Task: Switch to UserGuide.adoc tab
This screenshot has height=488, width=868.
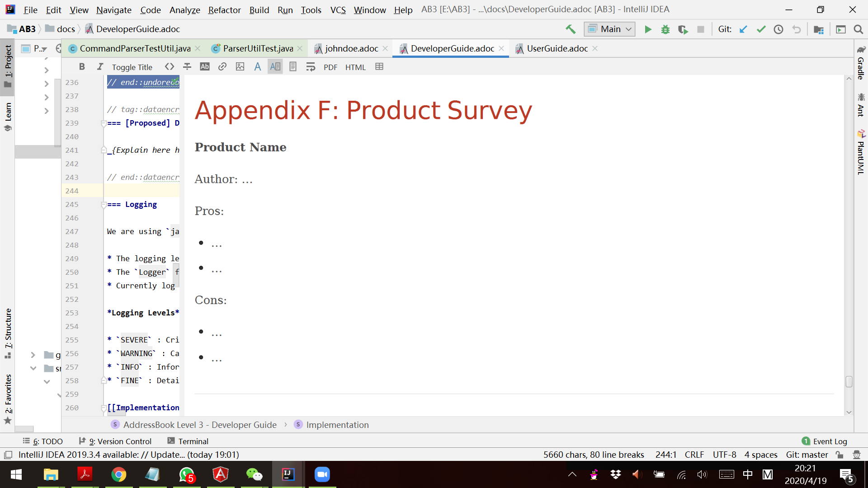Action: pos(557,48)
